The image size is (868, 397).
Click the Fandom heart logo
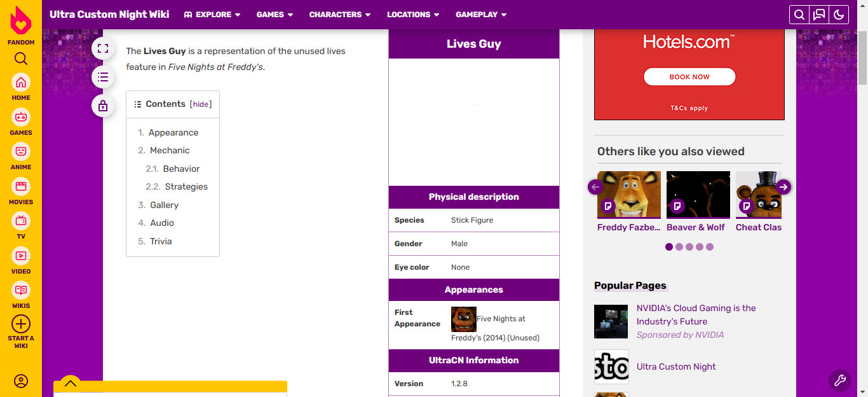click(x=21, y=21)
